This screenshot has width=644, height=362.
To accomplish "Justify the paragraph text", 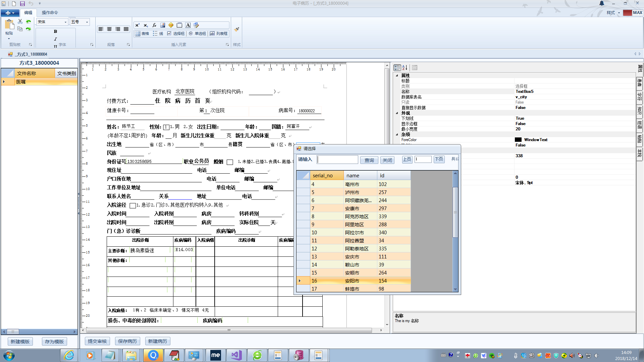I will pos(126,29).
